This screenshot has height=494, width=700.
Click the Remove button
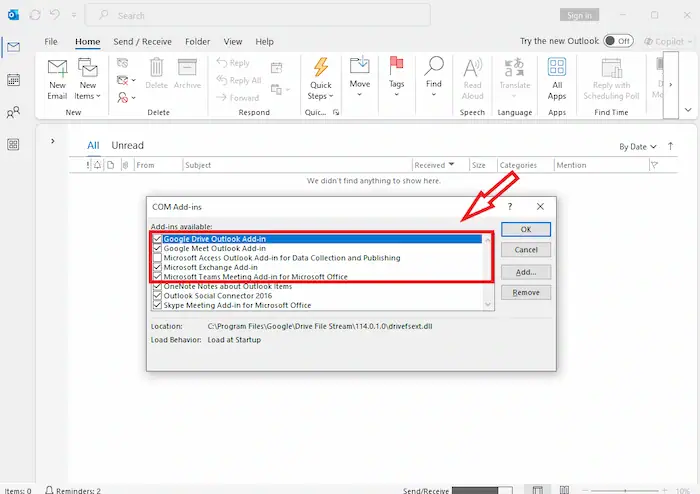(x=525, y=293)
